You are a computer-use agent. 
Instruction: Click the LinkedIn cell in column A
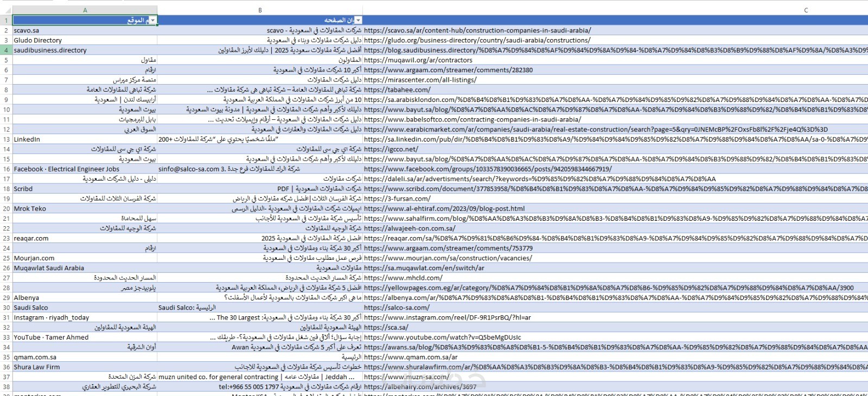[85, 139]
